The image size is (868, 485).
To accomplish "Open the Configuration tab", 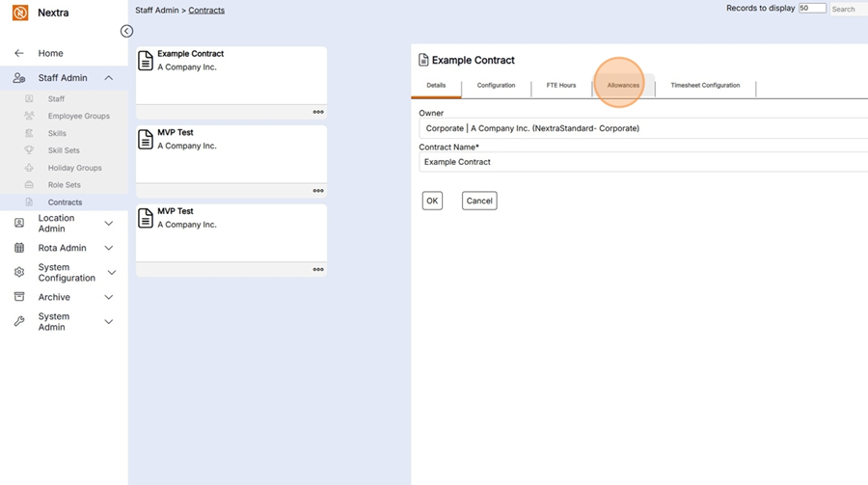I will [496, 85].
